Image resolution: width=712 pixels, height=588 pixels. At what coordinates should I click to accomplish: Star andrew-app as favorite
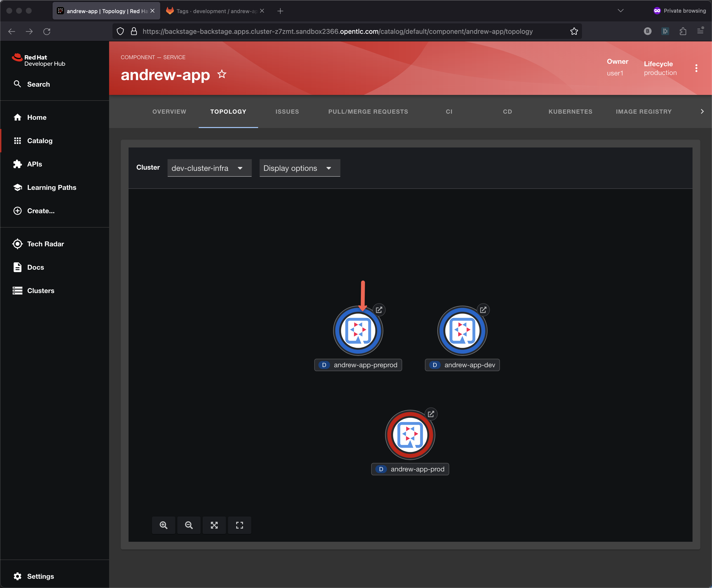tap(222, 74)
